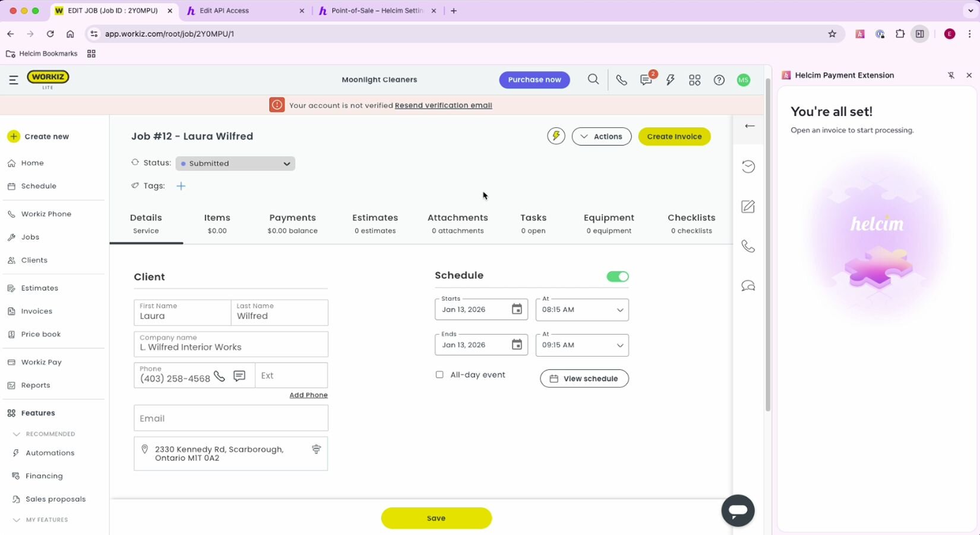Screen dimensions: 980x535
Task: Open the Actions dropdown menu
Action: click(601, 137)
